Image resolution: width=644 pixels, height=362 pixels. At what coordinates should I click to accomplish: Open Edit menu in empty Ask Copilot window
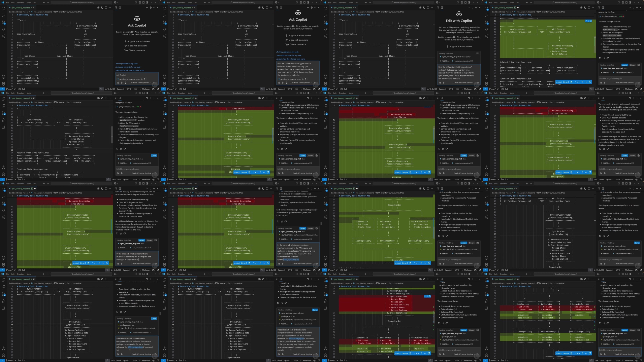pos(13,2)
